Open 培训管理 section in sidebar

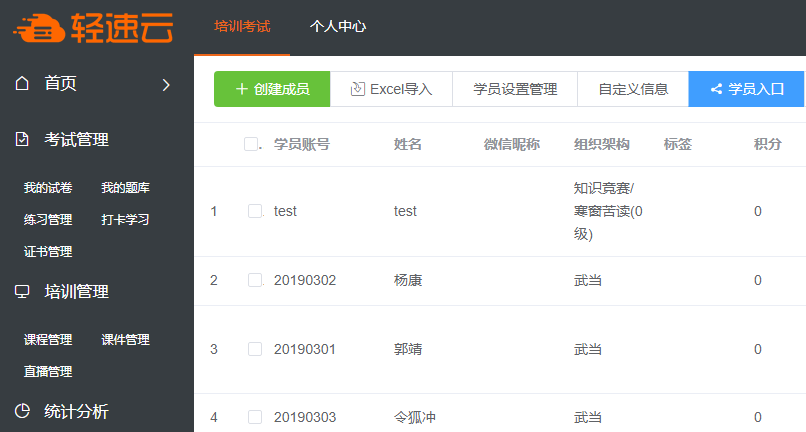tap(76, 292)
